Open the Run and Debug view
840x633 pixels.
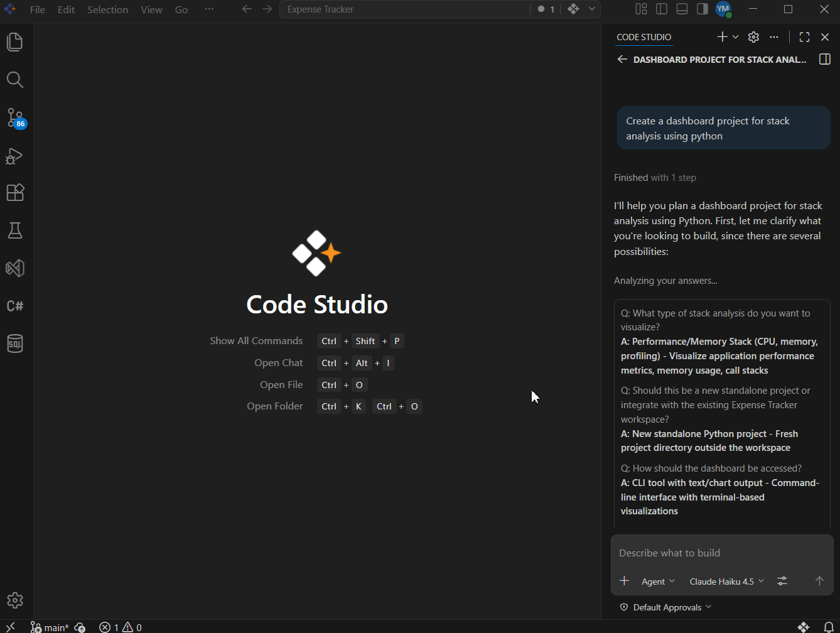(15, 155)
